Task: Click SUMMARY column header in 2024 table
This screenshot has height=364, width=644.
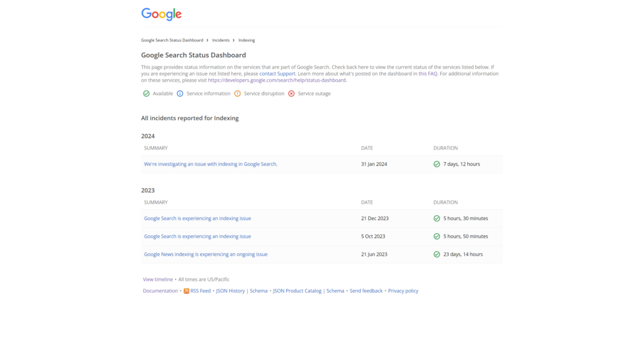Action: point(156,148)
